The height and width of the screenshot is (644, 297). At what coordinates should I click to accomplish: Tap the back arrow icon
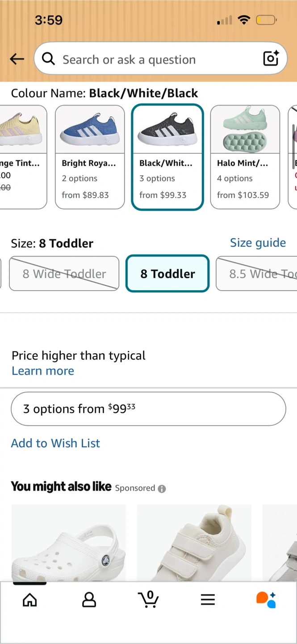pyautogui.click(x=17, y=59)
